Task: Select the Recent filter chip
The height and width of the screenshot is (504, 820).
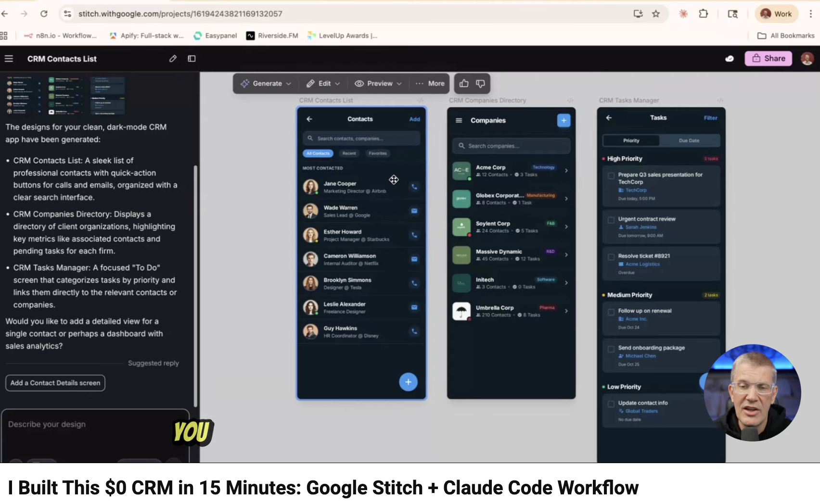Action: pos(349,153)
